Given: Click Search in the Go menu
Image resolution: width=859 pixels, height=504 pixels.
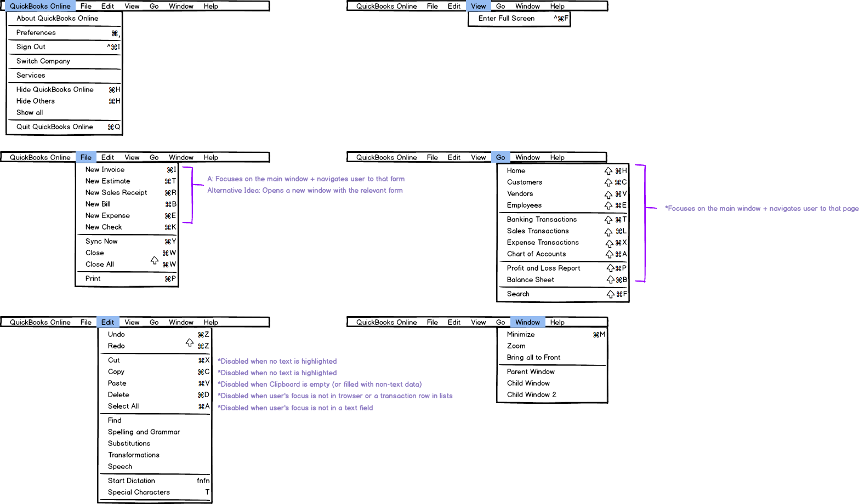Looking at the screenshot, I should pos(563,294).
